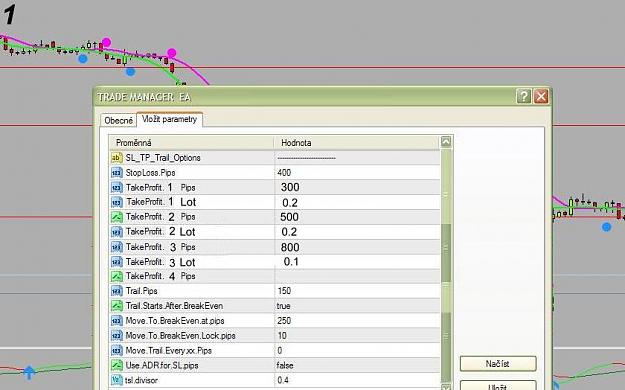This screenshot has height=390, width=625.
Task: Click the StopLoss.Pips variable name
Action: [x=150, y=173]
